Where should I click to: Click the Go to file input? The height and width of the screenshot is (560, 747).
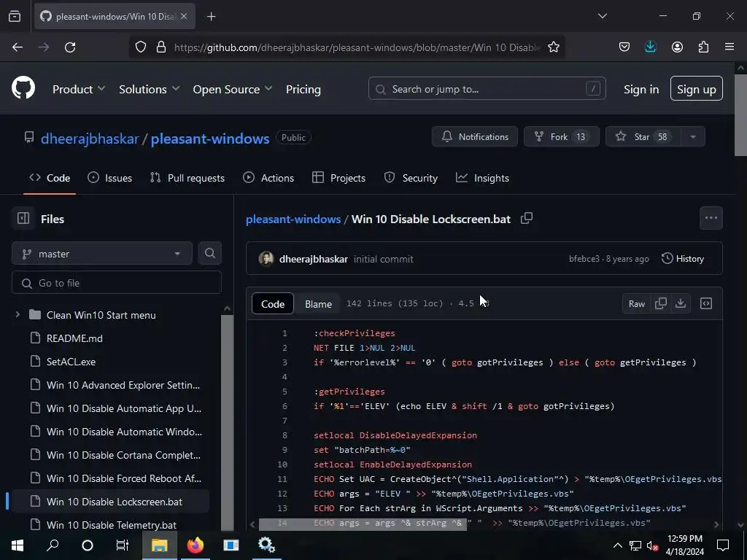[117, 283]
